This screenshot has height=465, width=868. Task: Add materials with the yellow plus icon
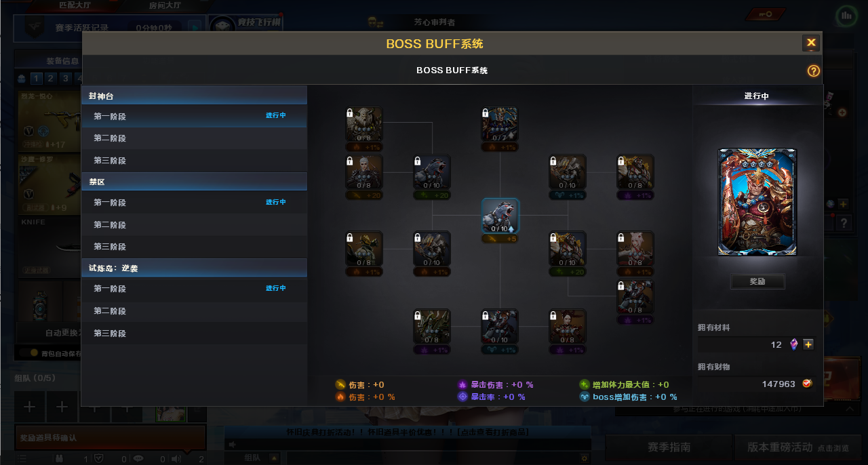[x=808, y=344]
